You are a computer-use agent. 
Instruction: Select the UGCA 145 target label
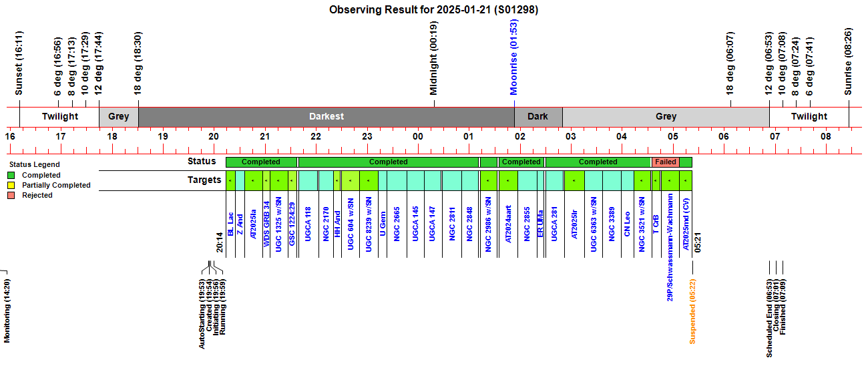[415, 223]
